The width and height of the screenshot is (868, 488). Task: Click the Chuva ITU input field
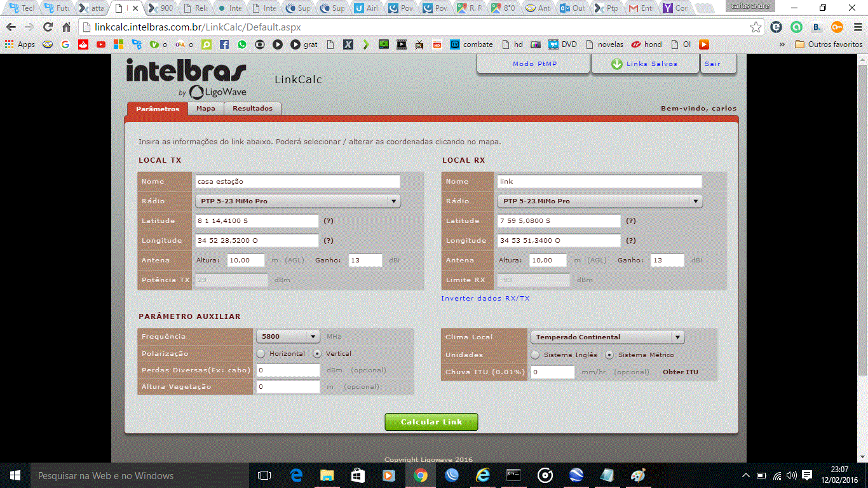pyautogui.click(x=553, y=372)
